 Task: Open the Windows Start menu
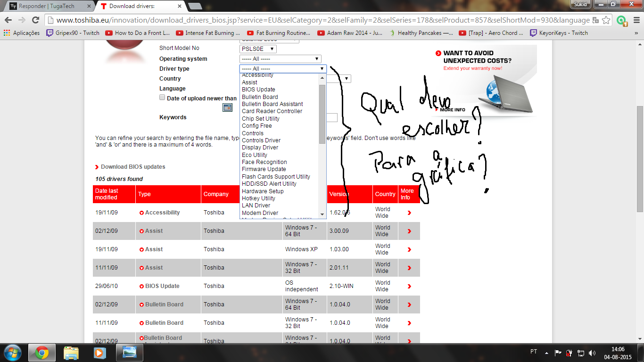click(12, 352)
